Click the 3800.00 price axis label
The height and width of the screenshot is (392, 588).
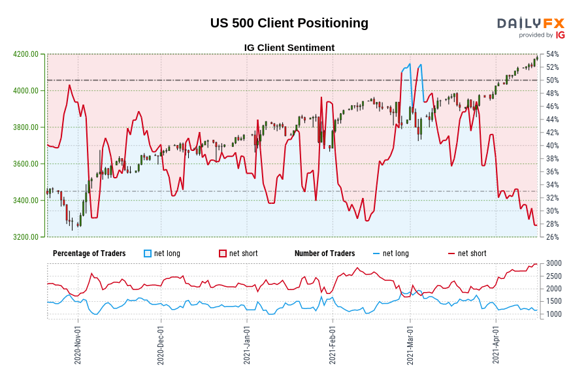point(26,127)
